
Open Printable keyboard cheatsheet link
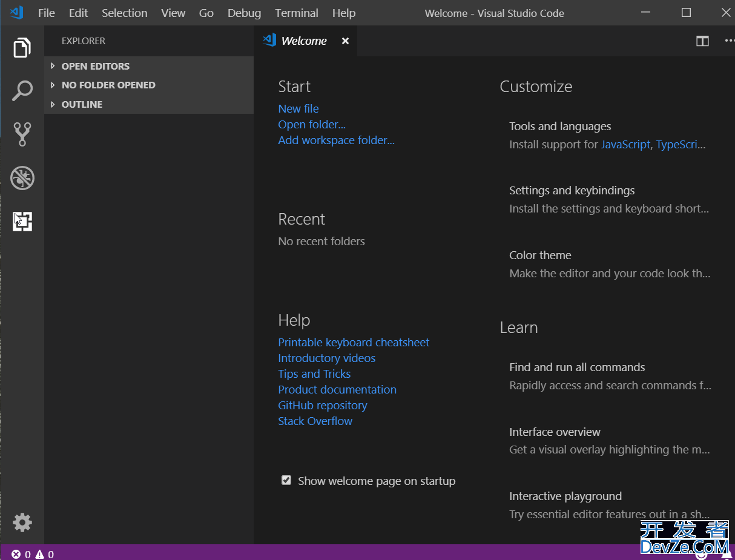pyautogui.click(x=354, y=342)
